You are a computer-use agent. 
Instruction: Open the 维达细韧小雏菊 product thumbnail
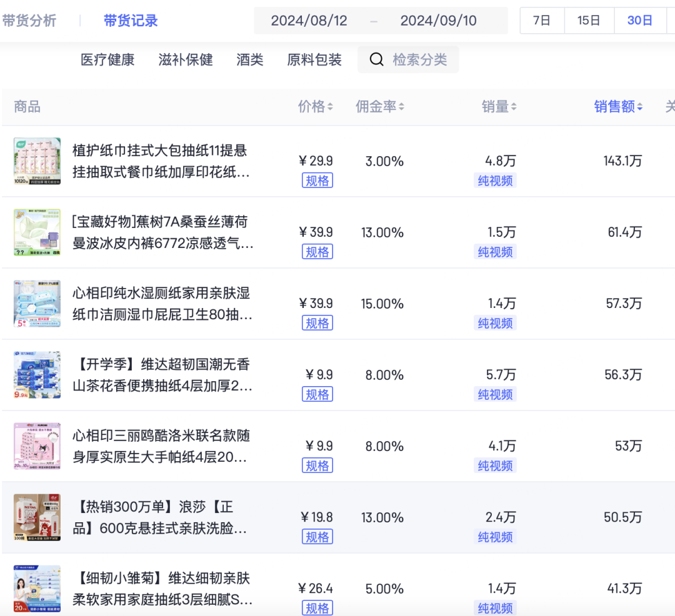click(x=37, y=589)
